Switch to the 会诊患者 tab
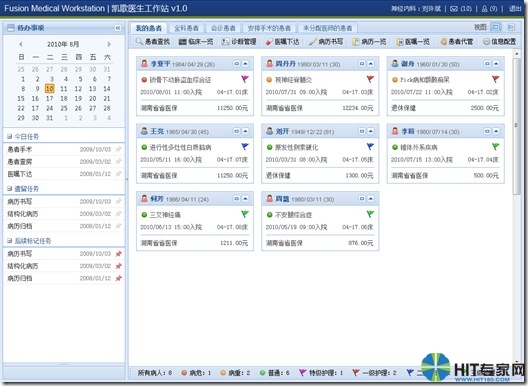528x386 pixels. (x=223, y=28)
